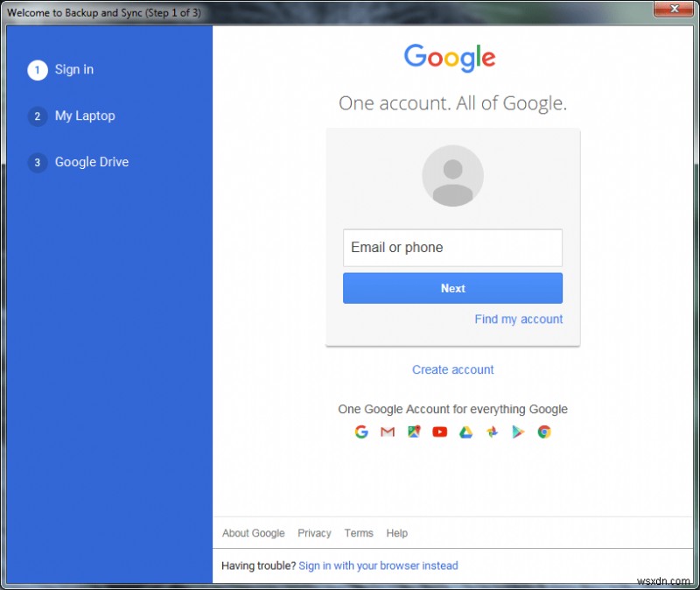
Task: Select step 1 Sign in
Action: pyautogui.click(x=73, y=69)
